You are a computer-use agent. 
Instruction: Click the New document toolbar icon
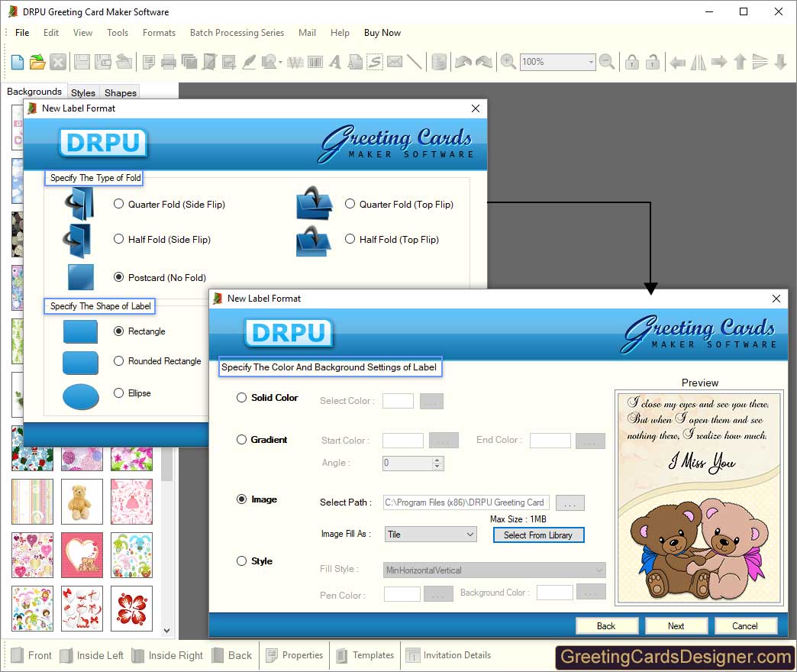(x=18, y=62)
